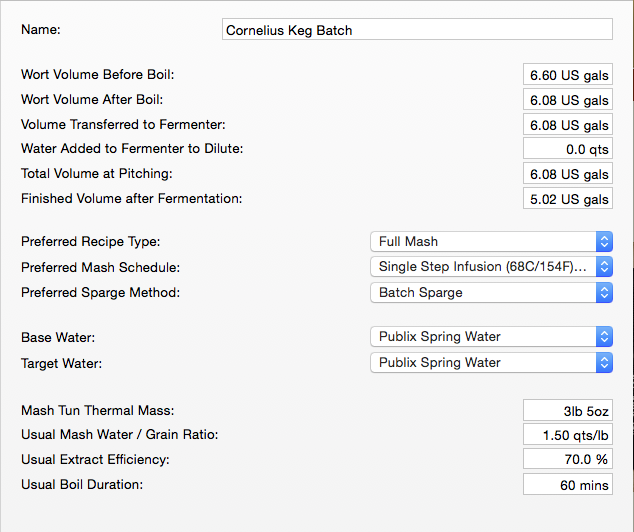Screen dimensions: 634x532
Task: Click the blue arrows beside Full Mash
Action: click(604, 242)
